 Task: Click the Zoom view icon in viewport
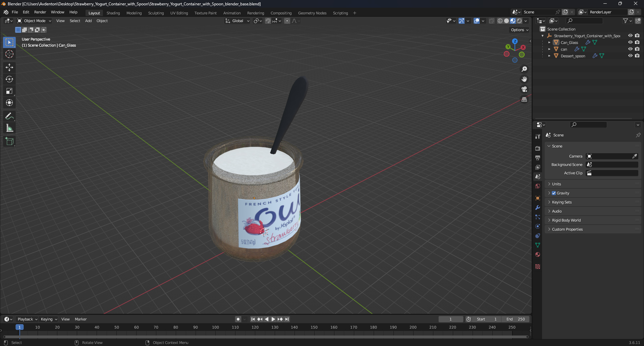click(524, 69)
